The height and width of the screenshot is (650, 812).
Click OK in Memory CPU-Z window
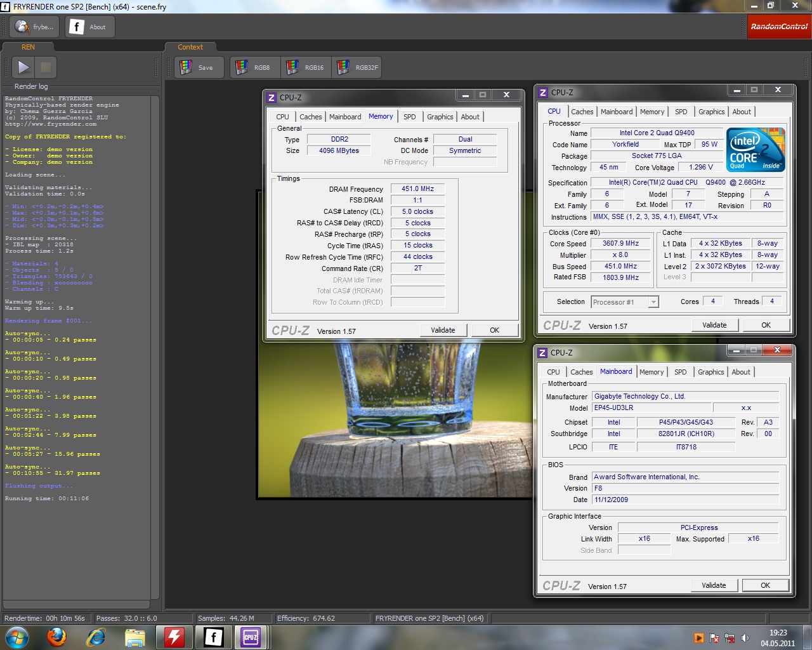[x=494, y=330]
